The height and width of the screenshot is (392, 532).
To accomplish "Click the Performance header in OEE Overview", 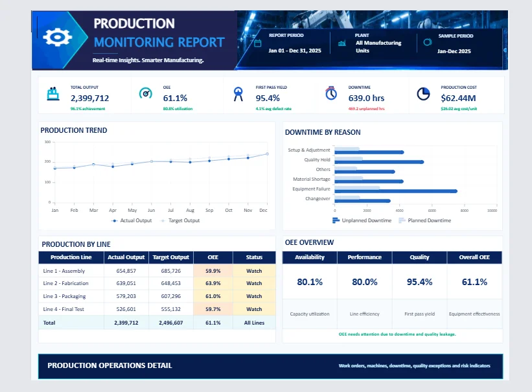I will 364,257.
